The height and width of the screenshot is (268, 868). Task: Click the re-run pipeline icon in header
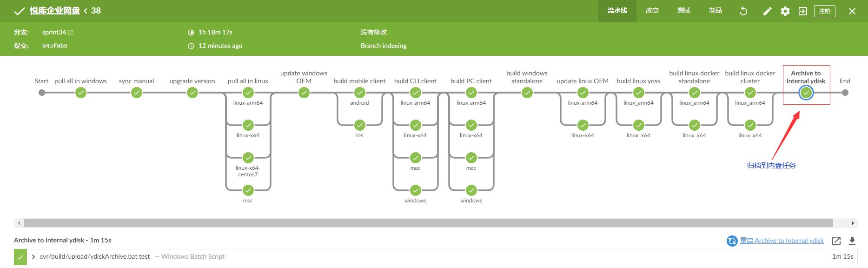[x=743, y=11]
